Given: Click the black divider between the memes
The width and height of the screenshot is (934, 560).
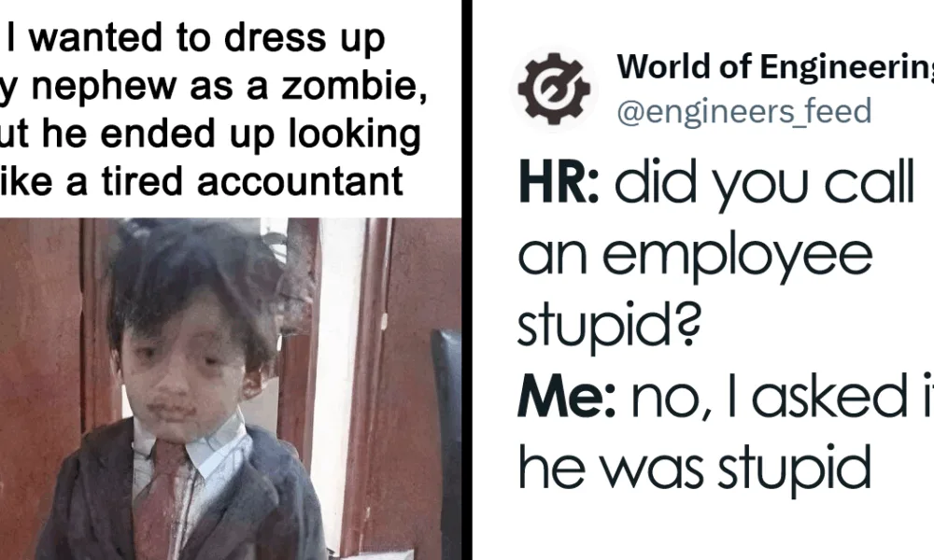Looking at the screenshot, I should pyautogui.click(x=467, y=280).
